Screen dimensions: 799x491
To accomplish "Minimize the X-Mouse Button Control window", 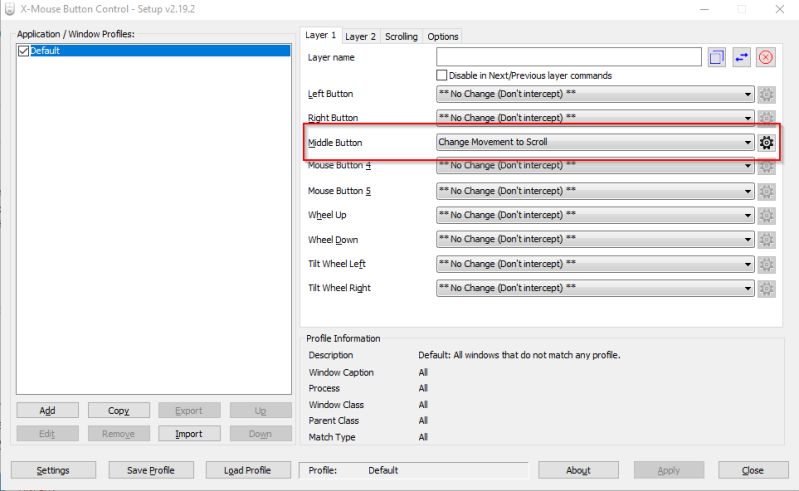I will pyautogui.click(x=704, y=9).
